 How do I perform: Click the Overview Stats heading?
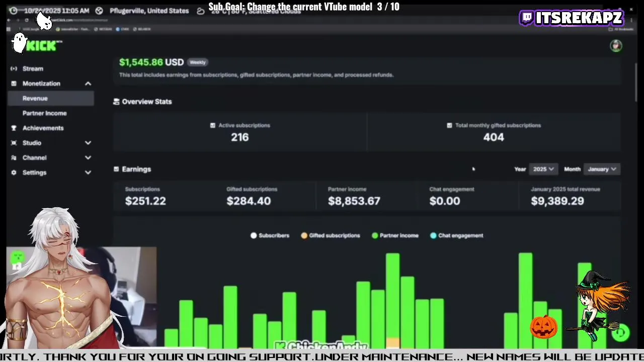(147, 102)
